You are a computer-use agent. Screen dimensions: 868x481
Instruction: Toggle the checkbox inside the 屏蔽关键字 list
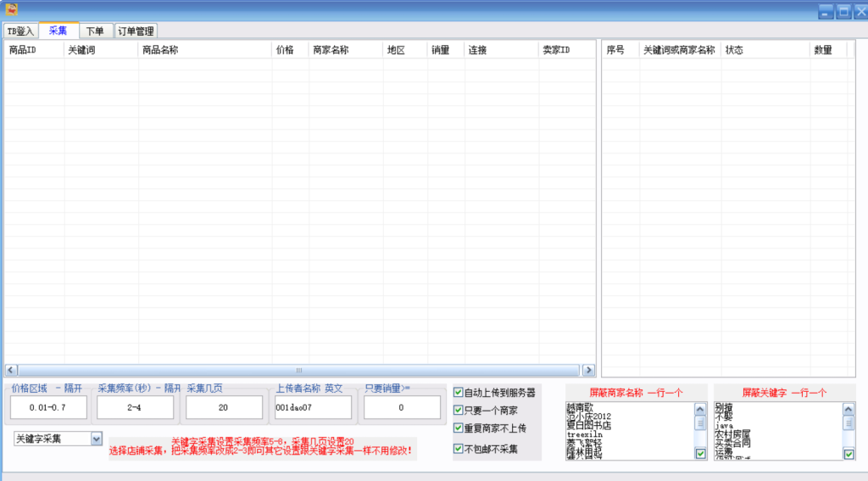(849, 454)
